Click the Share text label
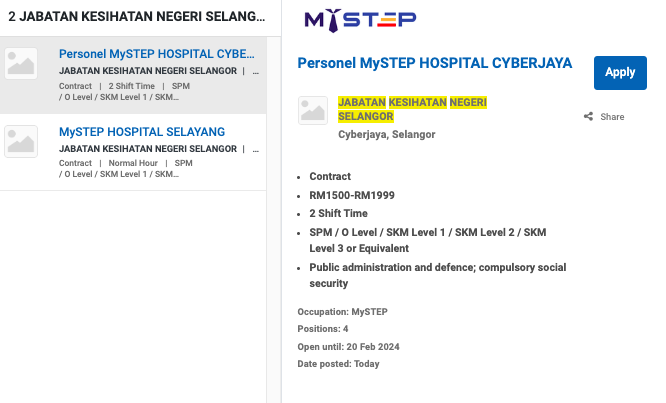 point(612,117)
